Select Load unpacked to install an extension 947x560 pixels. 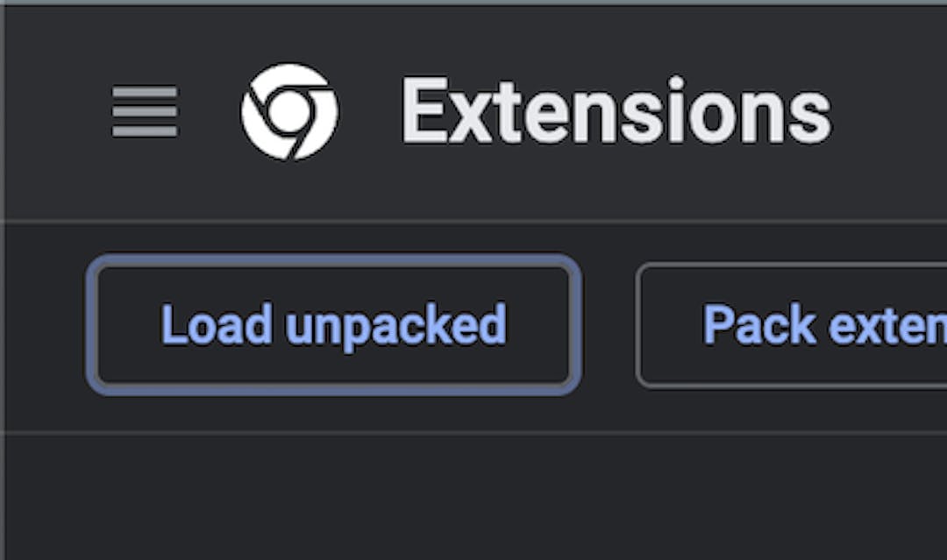coord(336,324)
